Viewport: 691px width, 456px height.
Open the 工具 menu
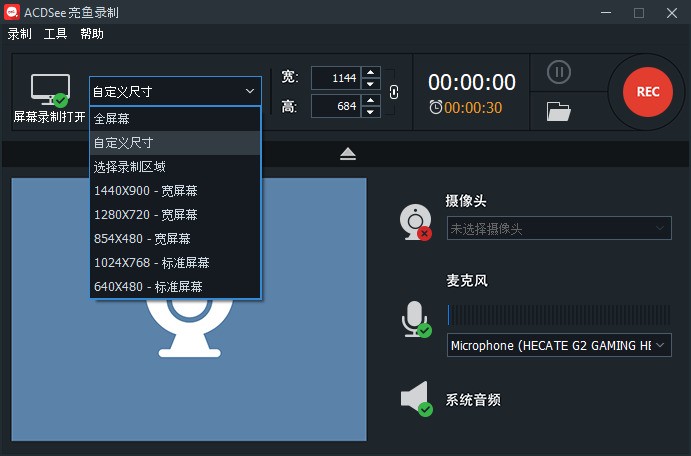click(56, 34)
